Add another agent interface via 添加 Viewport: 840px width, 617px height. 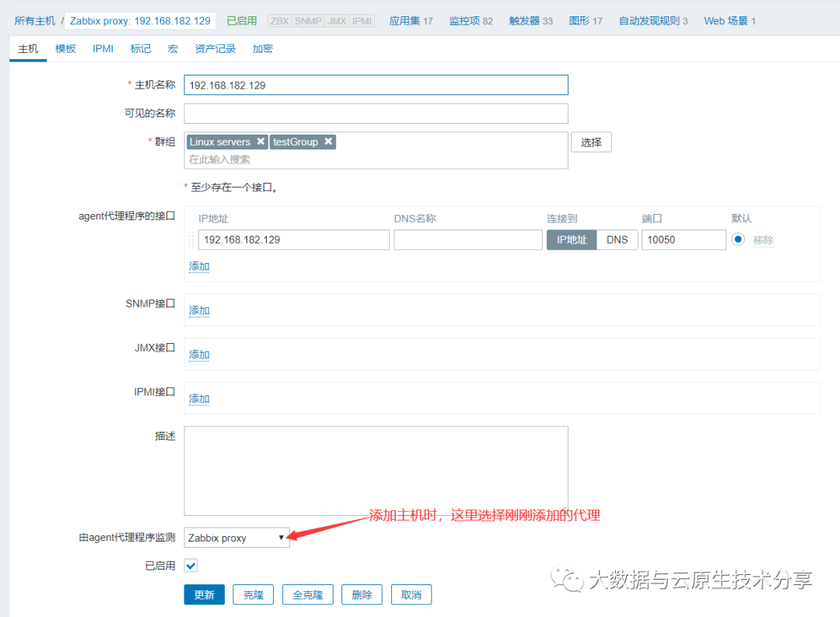click(x=199, y=266)
